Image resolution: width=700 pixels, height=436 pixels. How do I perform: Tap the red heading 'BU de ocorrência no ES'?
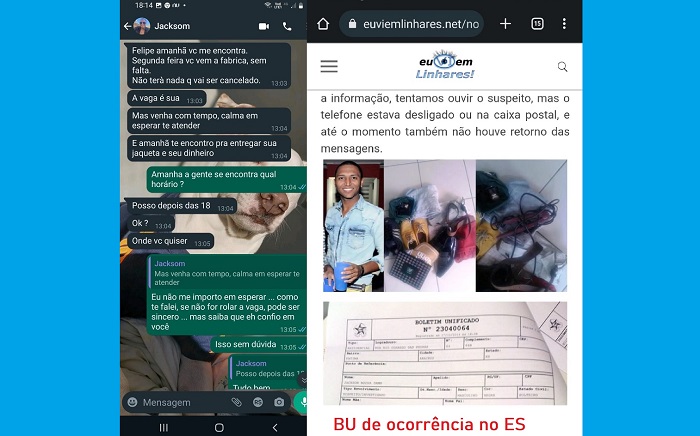tap(429, 424)
